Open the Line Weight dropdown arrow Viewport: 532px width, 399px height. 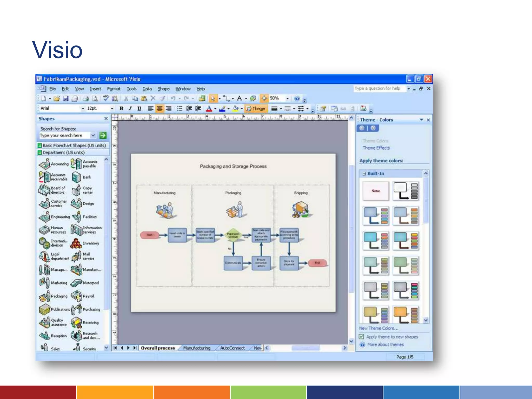pos(281,109)
